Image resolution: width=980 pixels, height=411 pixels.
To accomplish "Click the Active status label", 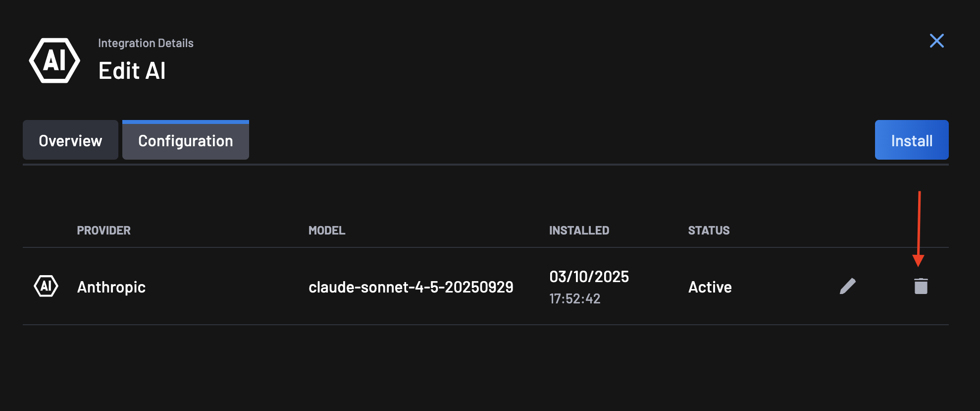I will coord(710,287).
